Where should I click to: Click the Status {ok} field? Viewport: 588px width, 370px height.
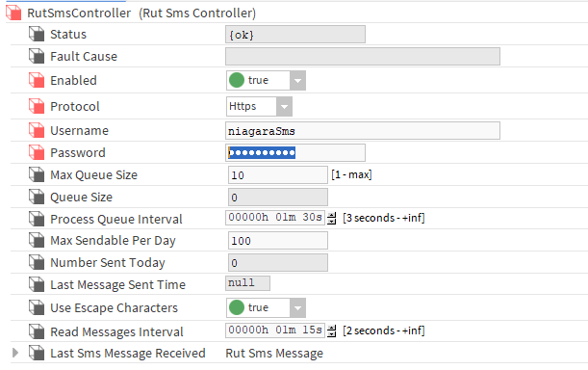pos(295,35)
